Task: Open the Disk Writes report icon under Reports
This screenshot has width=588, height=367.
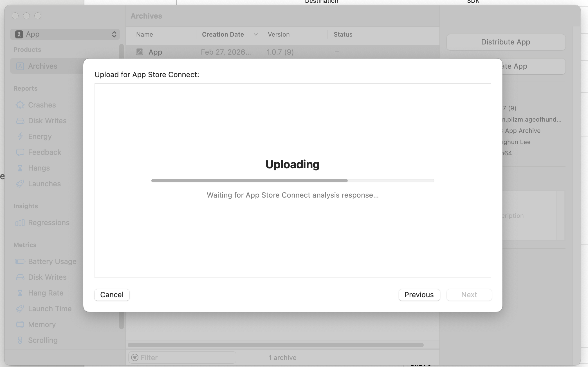Action: [20, 121]
